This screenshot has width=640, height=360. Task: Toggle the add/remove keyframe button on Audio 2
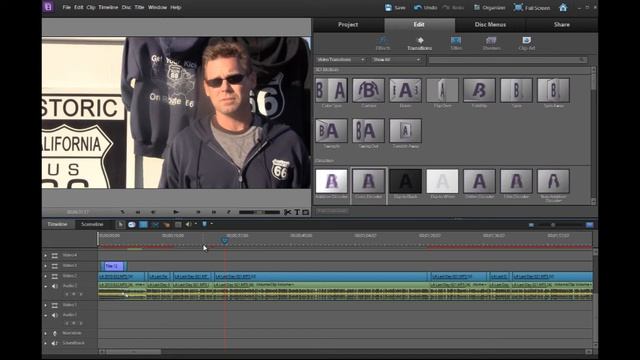pyautogui.click(x=74, y=294)
